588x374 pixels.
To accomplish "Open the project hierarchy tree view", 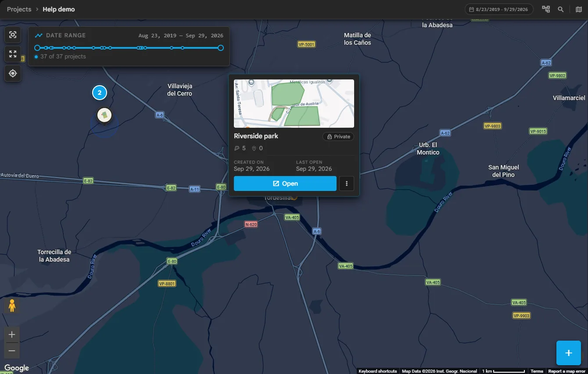I will [546, 9].
